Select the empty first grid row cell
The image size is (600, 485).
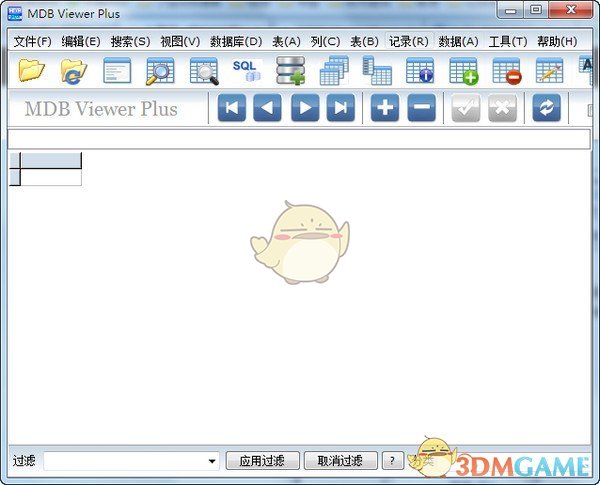pyautogui.click(x=51, y=177)
